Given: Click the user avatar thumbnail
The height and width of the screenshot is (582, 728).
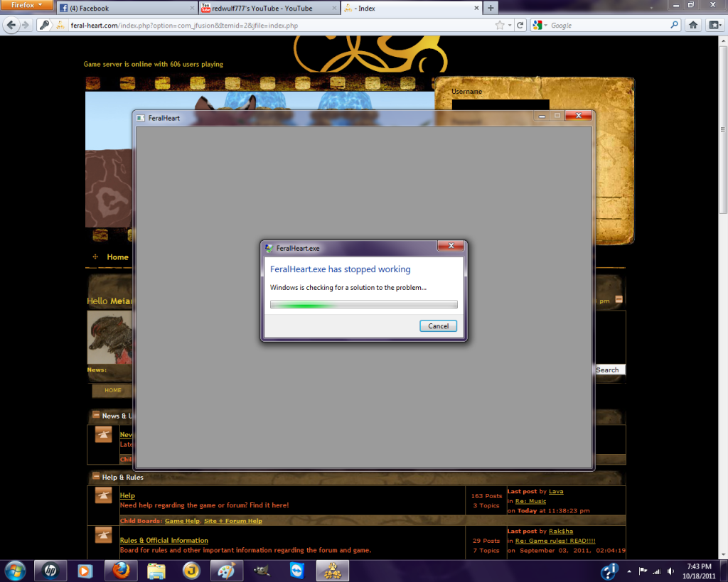Looking at the screenshot, I should pyautogui.click(x=110, y=338).
